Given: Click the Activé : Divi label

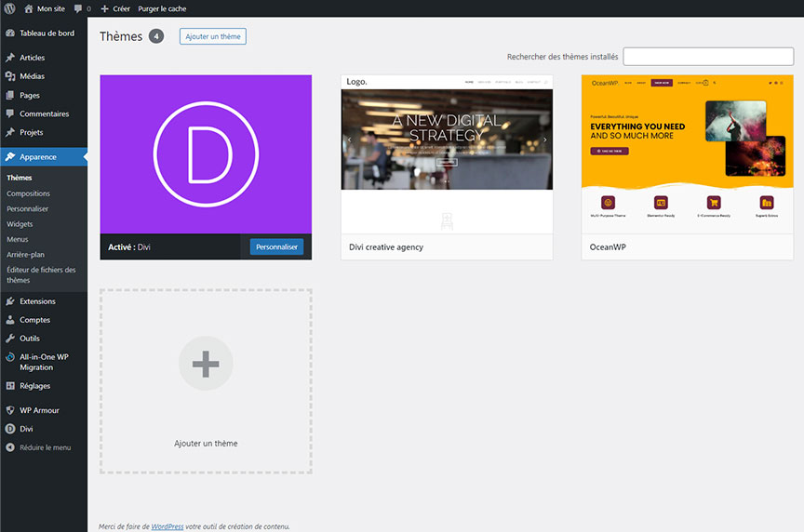Looking at the screenshot, I should point(128,247).
